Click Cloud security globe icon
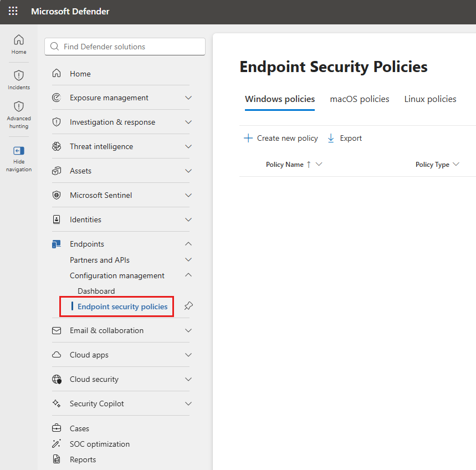 57,379
